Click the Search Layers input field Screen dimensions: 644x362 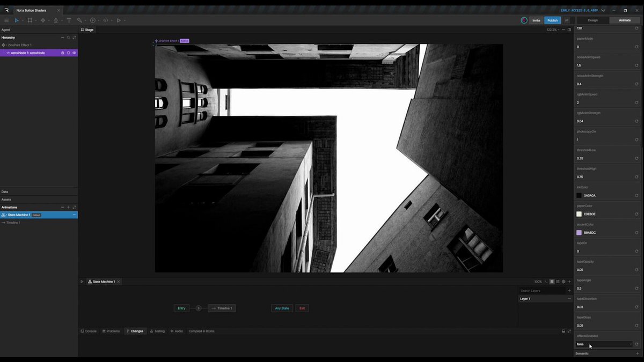[x=542, y=291]
